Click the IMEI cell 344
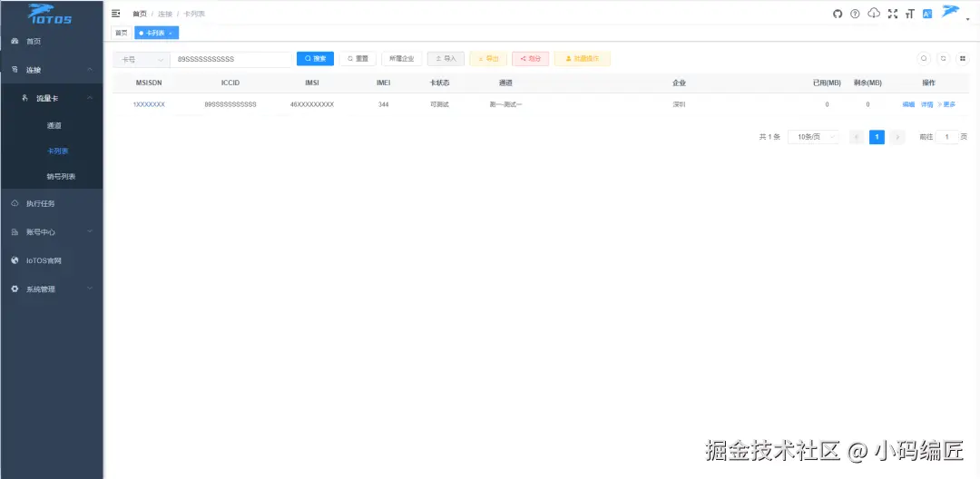Screen dimensions: 980x479 click(x=383, y=105)
